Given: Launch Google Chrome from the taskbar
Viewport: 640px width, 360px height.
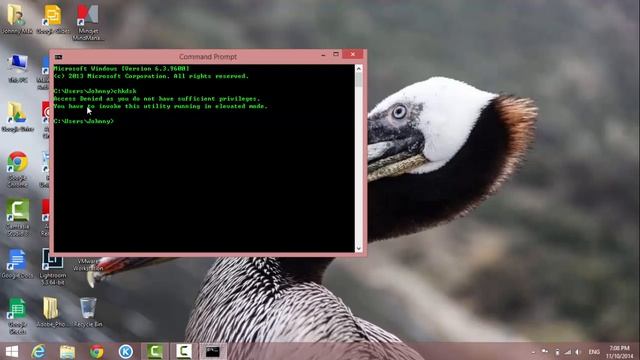Looking at the screenshot, I should point(97,351).
